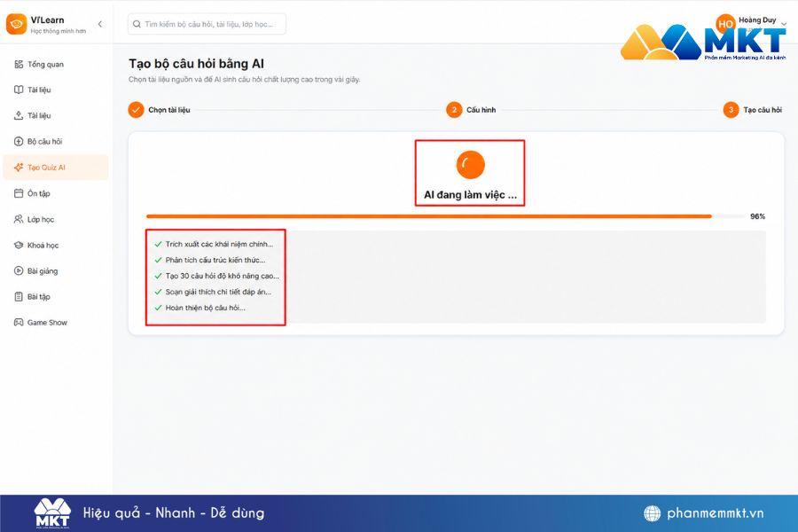The height and width of the screenshot is (532, 798).
Task: Click checkmark beside Phân tích cấu trúc
Action: point(159,260)
